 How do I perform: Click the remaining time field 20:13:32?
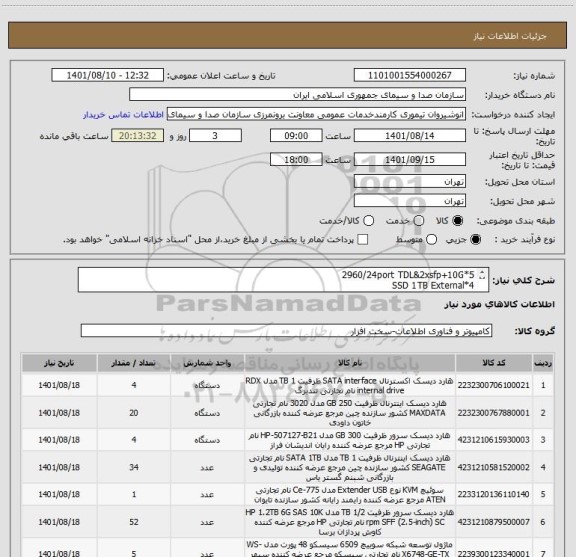tap(138, 136)
